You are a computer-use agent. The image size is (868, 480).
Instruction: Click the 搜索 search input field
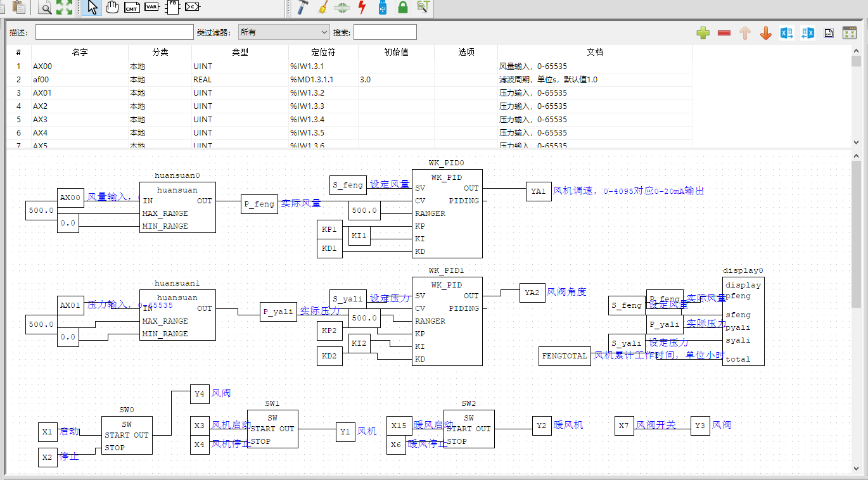pos(385,32)
